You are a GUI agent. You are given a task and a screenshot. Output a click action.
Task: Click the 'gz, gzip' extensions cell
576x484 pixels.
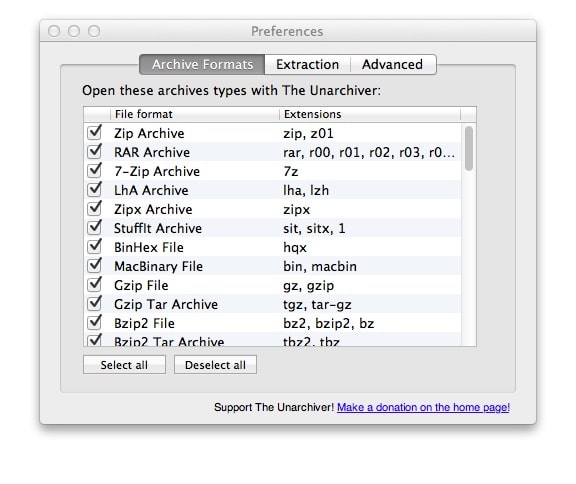(x=309, y=286)
